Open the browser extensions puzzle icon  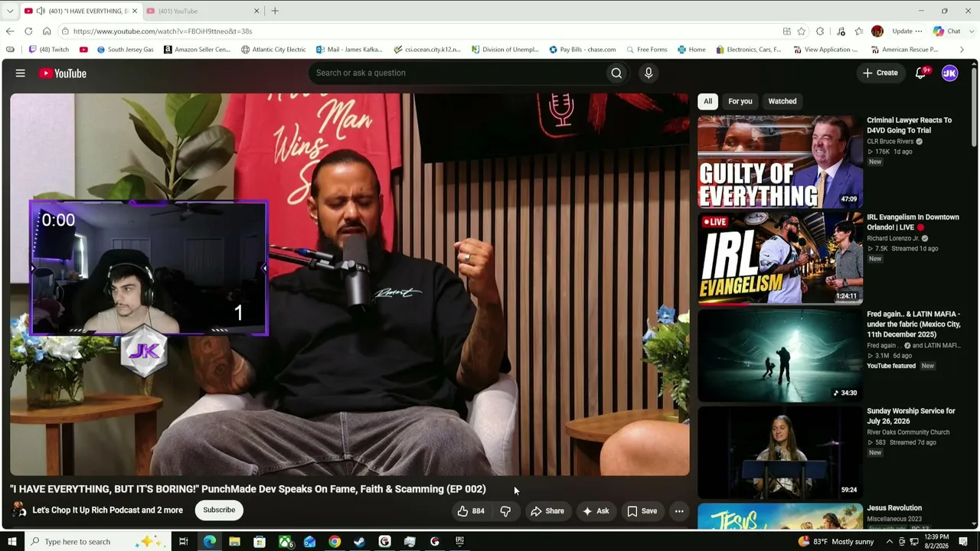pos(820,31)
